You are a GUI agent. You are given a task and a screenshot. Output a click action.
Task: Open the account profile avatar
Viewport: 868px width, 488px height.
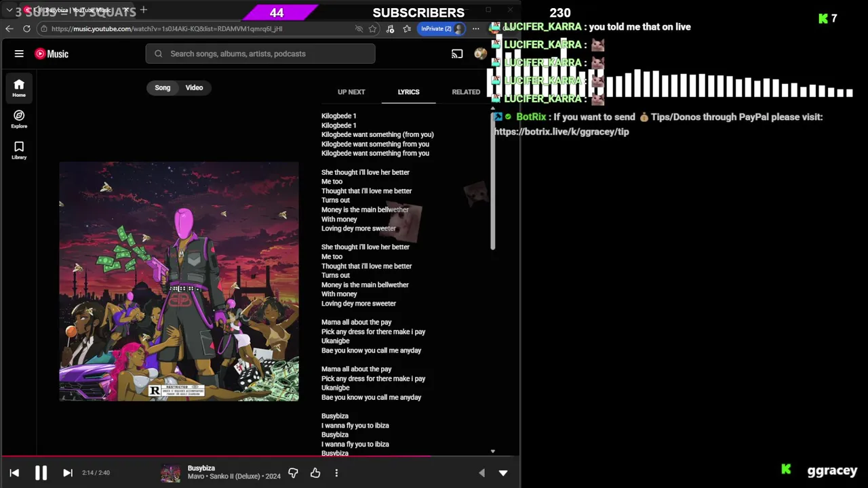point(480,54)
